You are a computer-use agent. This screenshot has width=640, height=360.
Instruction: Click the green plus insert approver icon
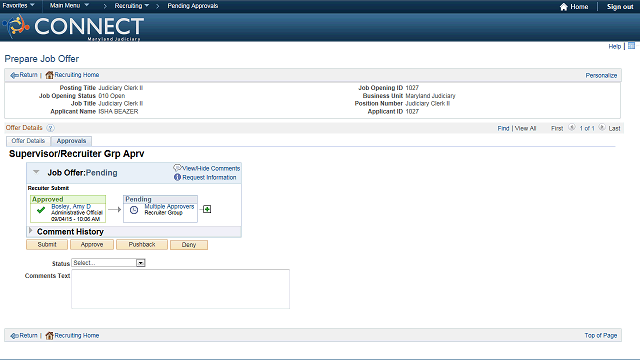207,209
